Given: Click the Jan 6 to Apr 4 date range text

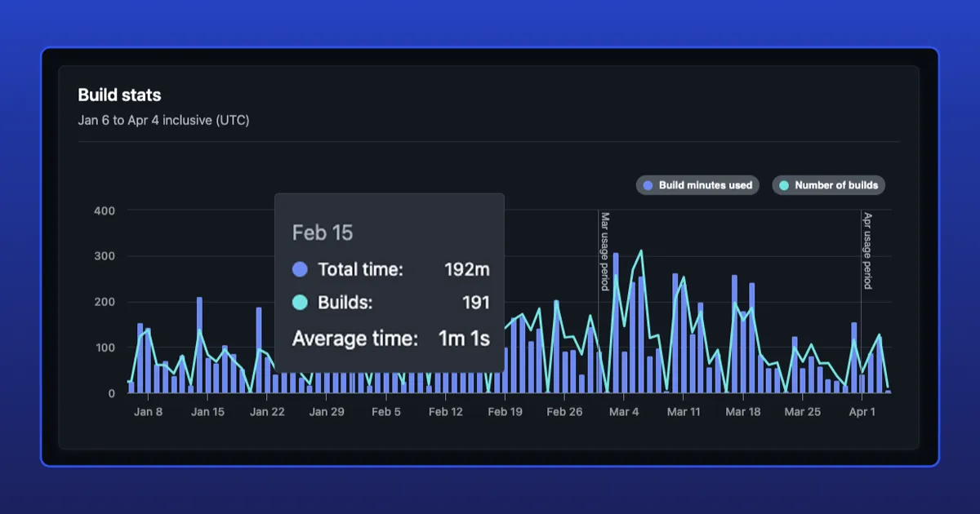Looking at the screenshot, I should [x=163, y=120].
